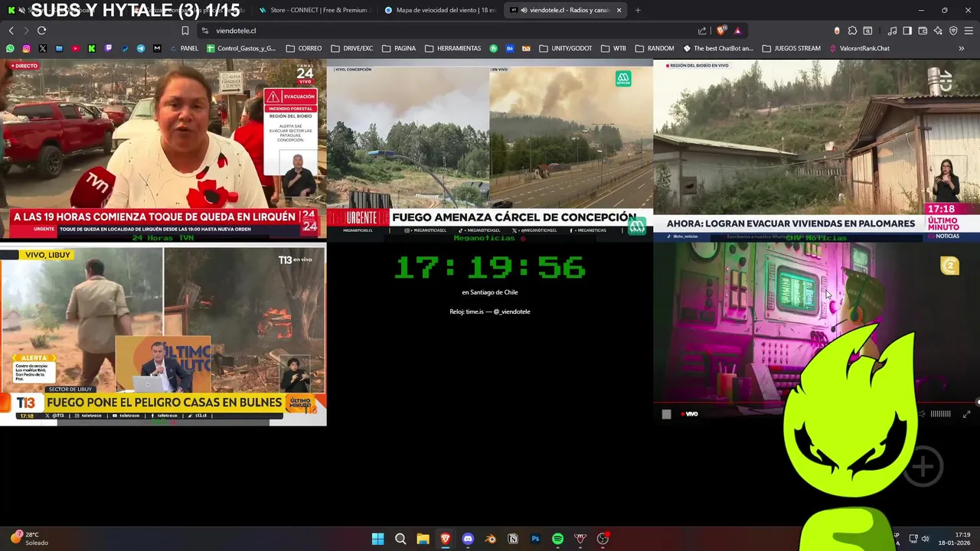
Task: Open taskbar Search
Action: click(x=400, y=539)
